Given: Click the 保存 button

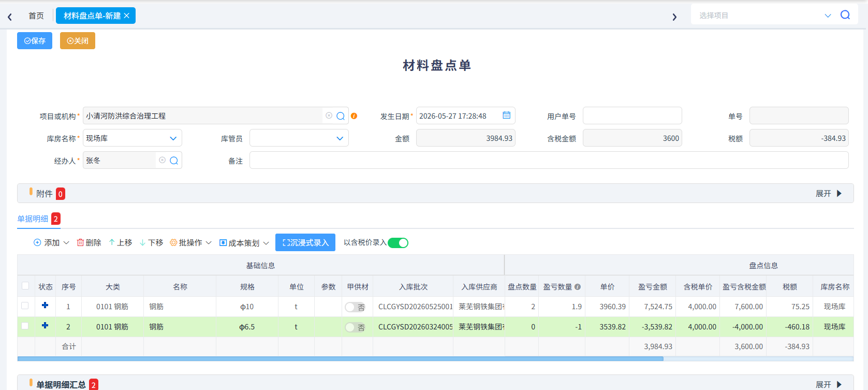Looking at the screenshot, I should [35, 41].
